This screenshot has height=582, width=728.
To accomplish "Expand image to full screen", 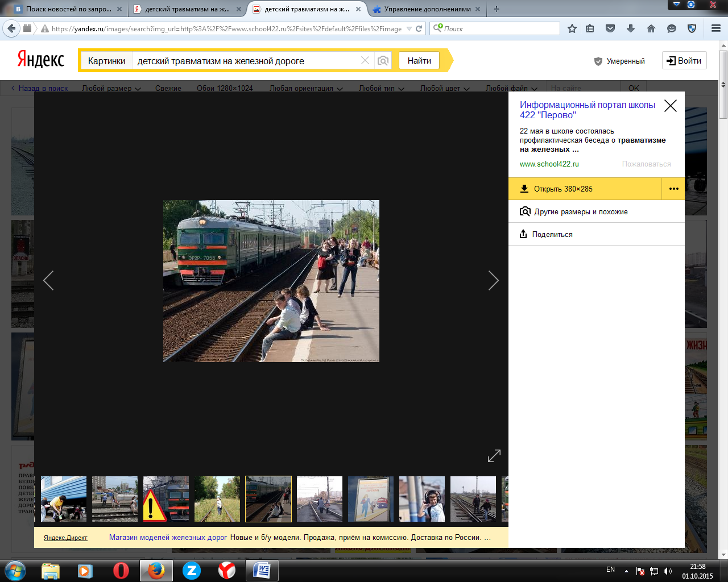I will [494, 456].
